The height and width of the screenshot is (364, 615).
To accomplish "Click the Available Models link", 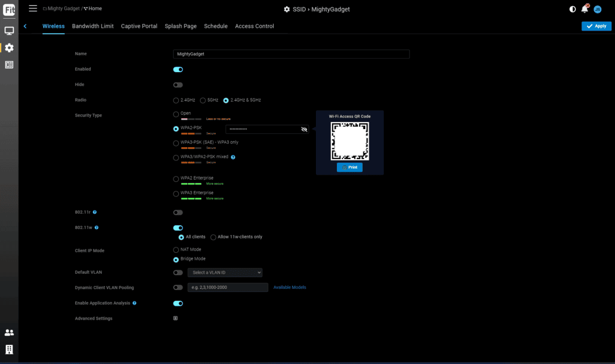I will click(289, 288).
